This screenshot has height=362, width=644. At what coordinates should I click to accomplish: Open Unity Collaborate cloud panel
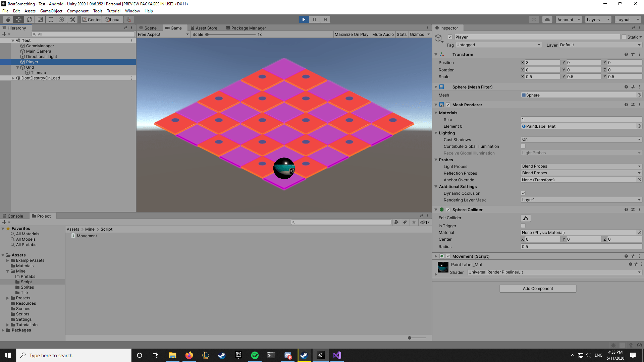547,19
